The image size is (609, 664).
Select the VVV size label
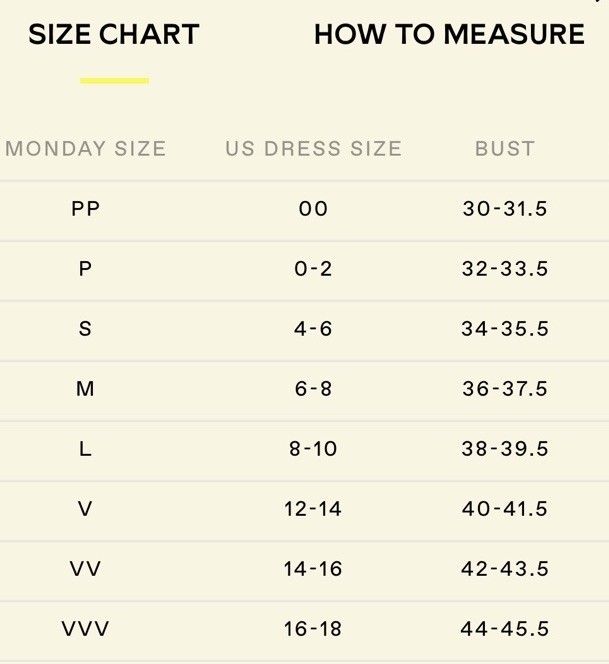[85, 629]
